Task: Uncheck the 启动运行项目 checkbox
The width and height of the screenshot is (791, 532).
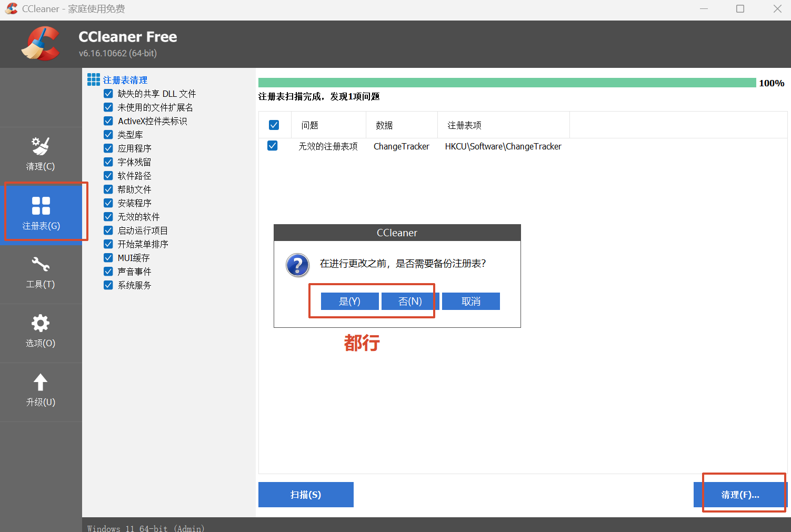Action: [108, 230]
